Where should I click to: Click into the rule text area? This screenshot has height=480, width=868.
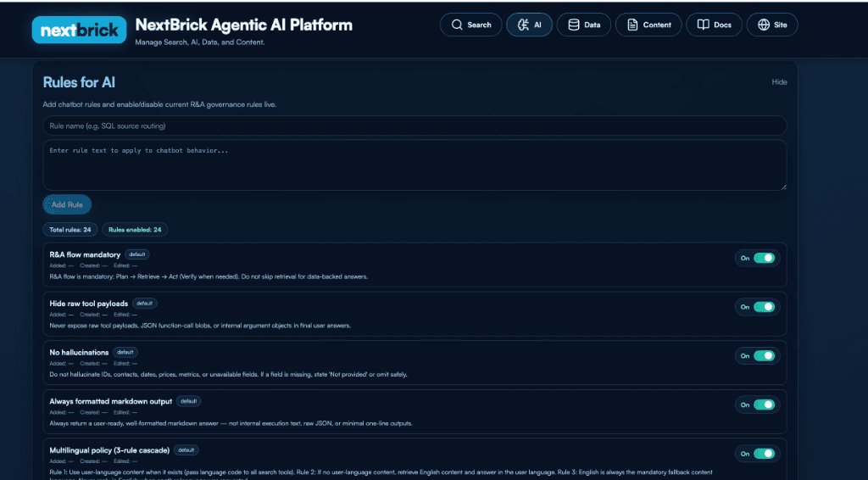pyautogui.click(x=415, y=165)
